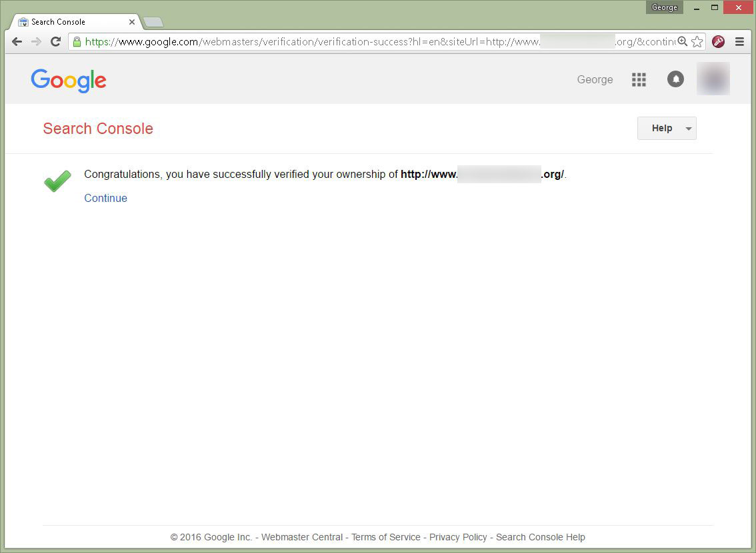This screenshot has height=553, width=756.
Task: Open the red extension icon in toolbar
Action: pos(719,41)
